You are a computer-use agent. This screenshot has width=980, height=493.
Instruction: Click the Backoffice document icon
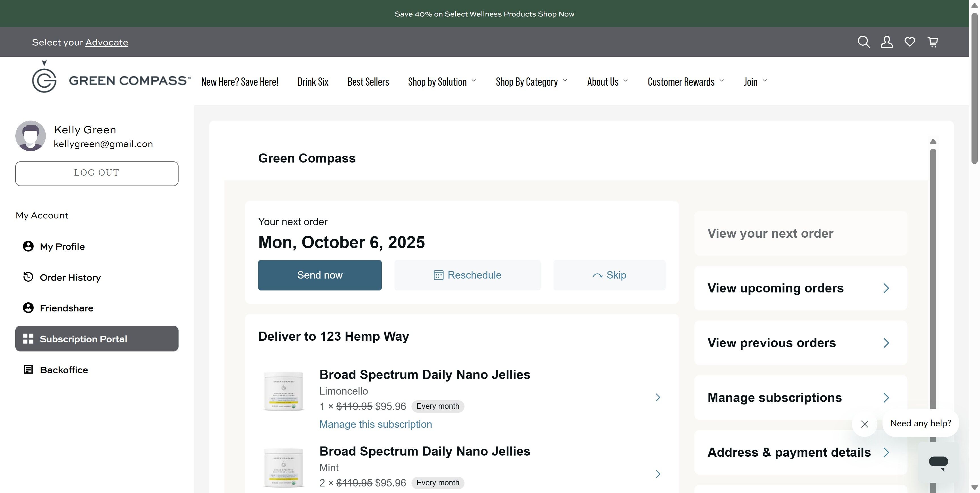click(28, 370)
